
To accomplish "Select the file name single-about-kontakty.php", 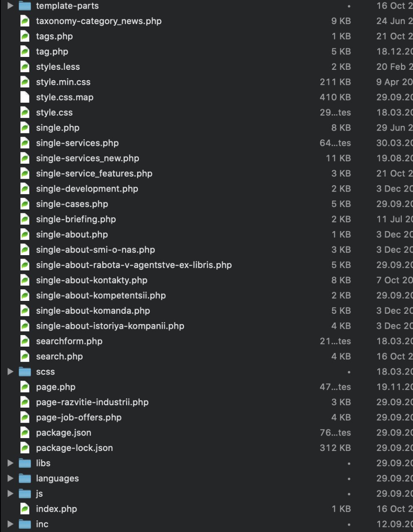I will pos(91,280).
